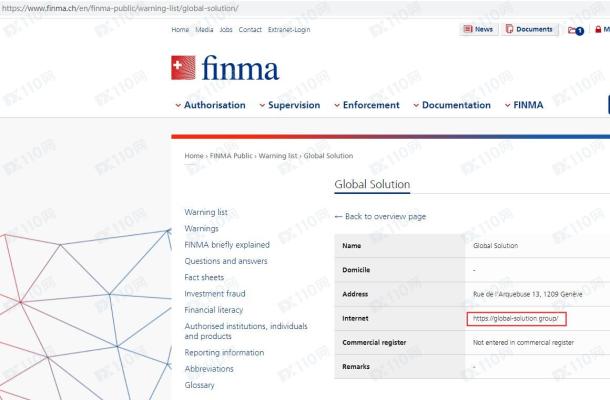Click Warning list in the breadcrumb
Screen dimensions: 610x400
pyautogui.click(x=278, y=156)
